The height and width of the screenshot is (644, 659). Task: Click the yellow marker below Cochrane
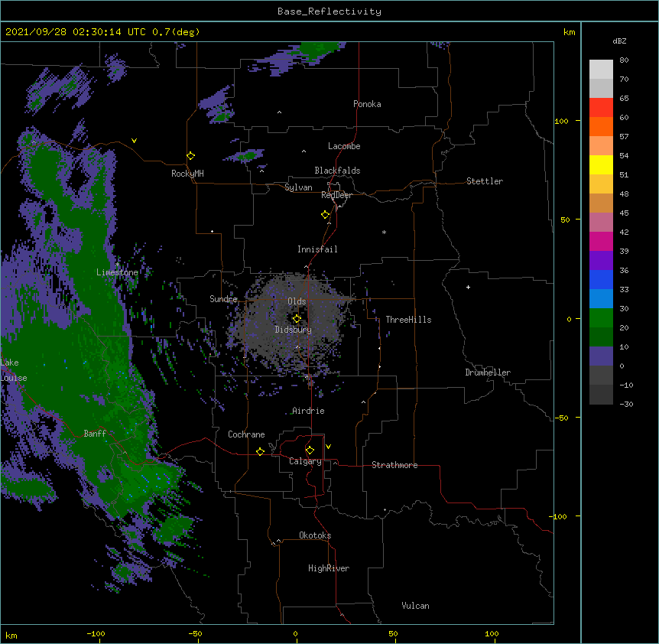pos(260,451)
